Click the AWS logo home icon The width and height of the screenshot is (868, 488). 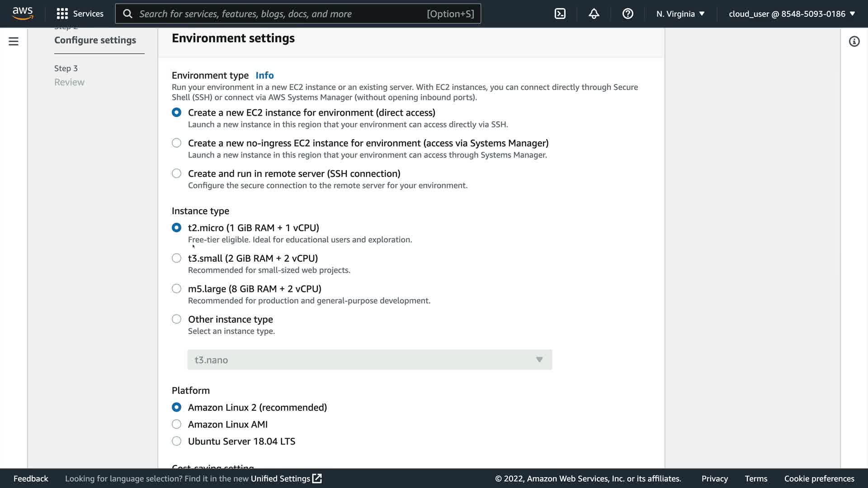23,14
